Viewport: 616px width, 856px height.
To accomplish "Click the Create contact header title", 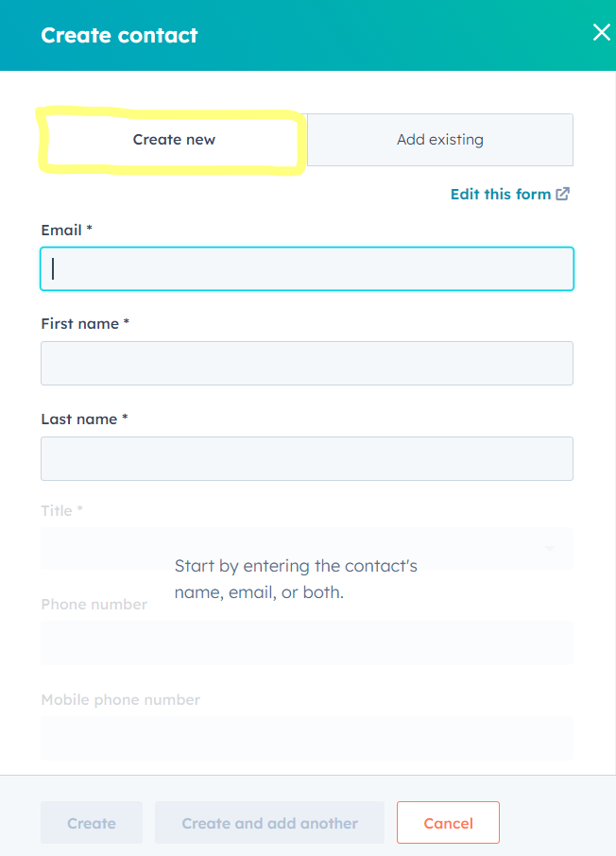I will click(119, 36).
